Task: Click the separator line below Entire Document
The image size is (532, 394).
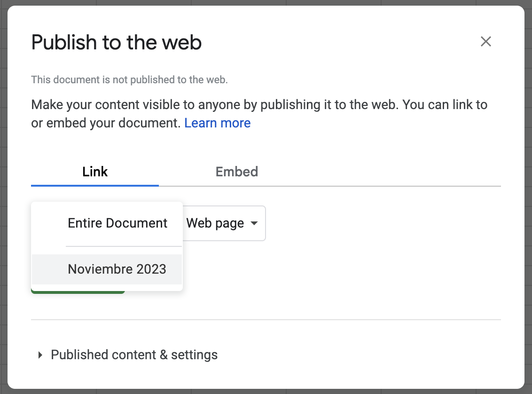Action: [123, 246]
